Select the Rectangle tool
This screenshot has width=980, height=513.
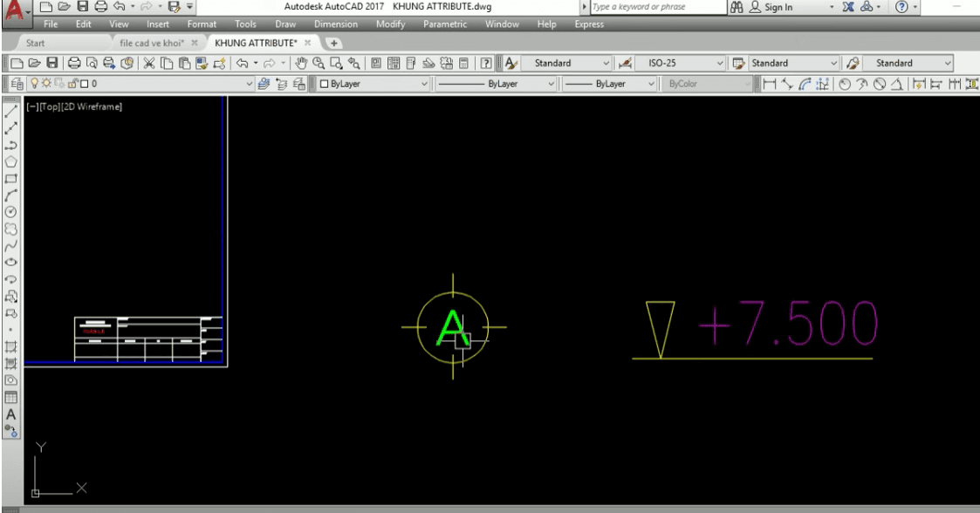tap(10, 179)
